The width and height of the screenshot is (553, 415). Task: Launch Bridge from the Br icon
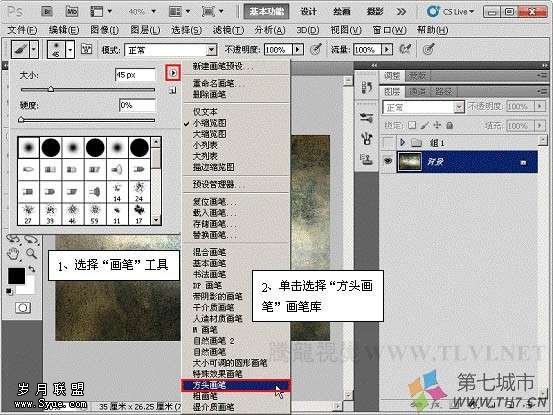pos(47,12)
